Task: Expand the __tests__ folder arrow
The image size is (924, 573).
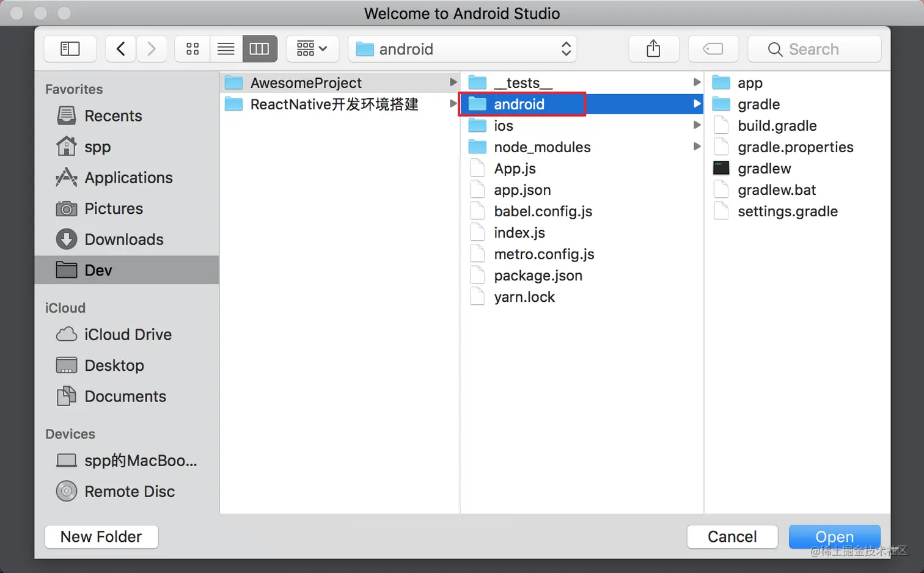Action: click(697, 82)
